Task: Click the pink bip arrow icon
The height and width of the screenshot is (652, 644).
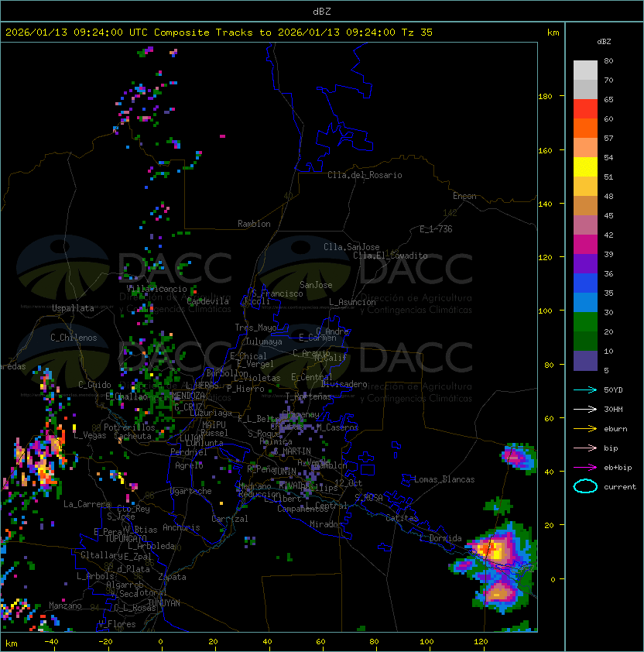Action: 585,448
